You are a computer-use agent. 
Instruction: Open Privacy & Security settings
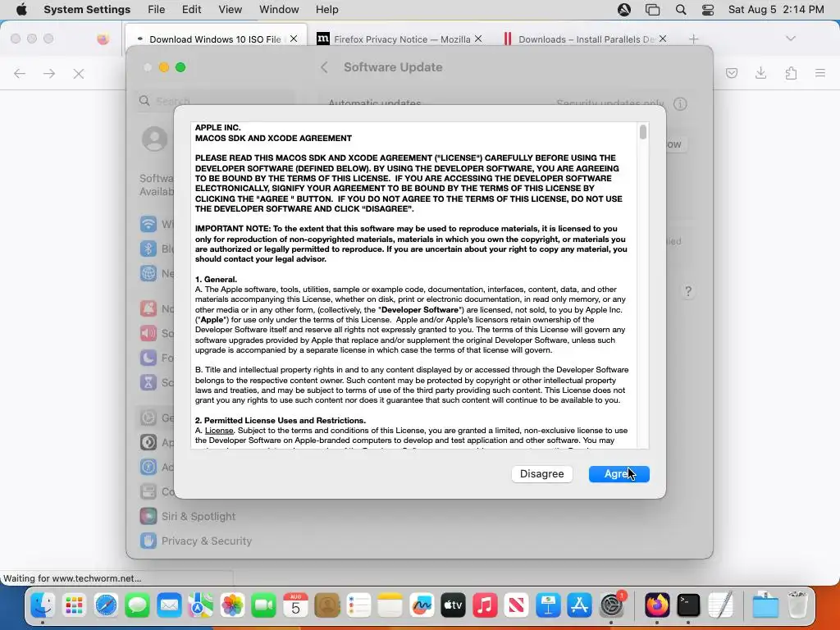(195, 541)
